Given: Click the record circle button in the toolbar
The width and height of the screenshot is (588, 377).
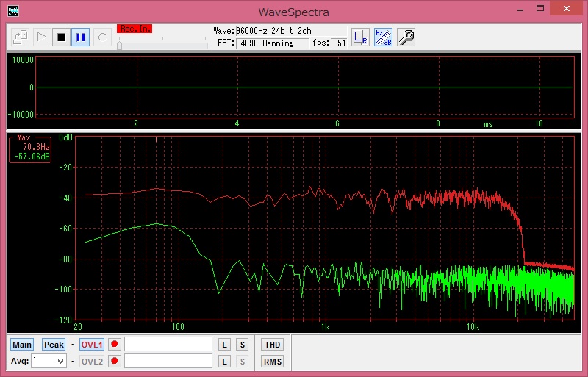Looking at the screenshot, I should click(x=102, y=37).
